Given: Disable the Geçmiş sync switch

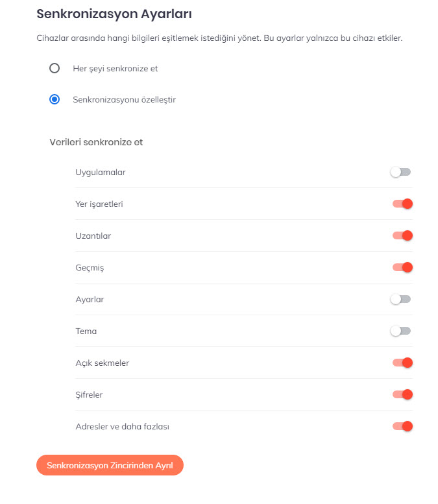Looking at the screenshot, I should (x=402, y=267).
